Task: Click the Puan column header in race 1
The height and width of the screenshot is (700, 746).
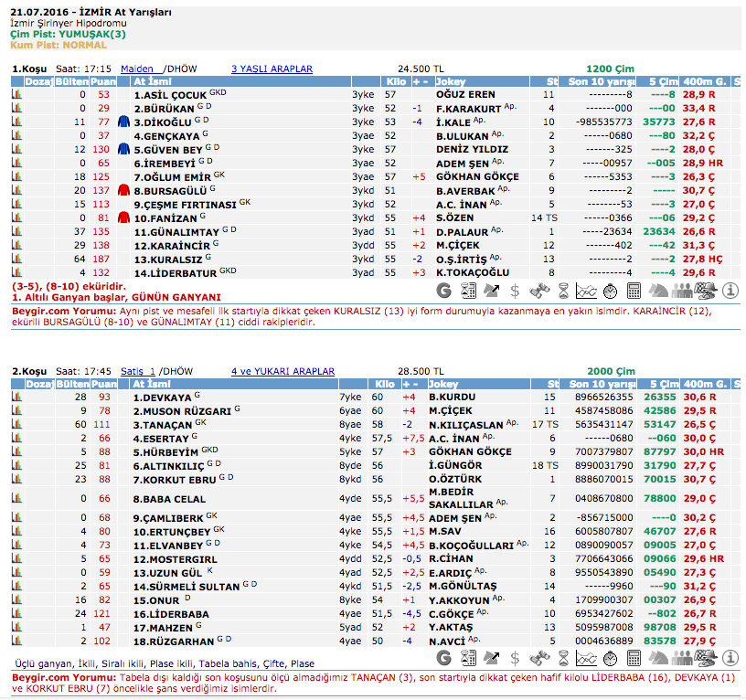Action: tap(103, 81)
